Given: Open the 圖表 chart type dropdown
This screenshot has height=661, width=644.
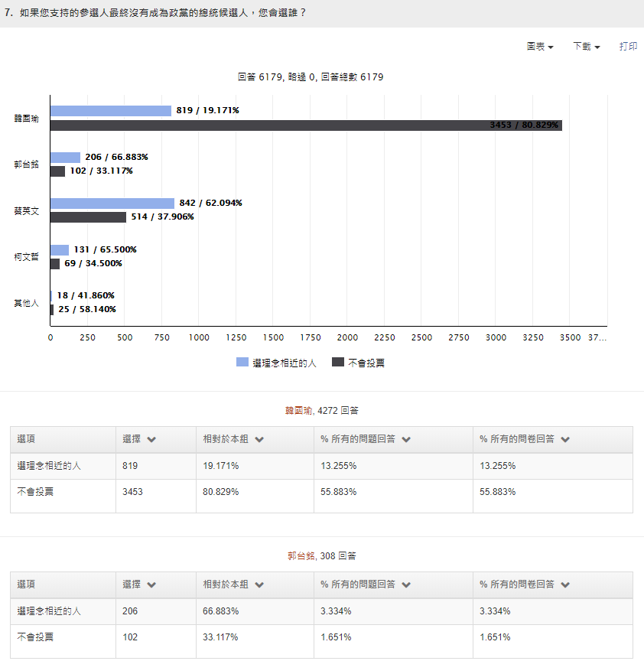Looking at the screenshot, I should pyautogui.click(x=540, y=47).
